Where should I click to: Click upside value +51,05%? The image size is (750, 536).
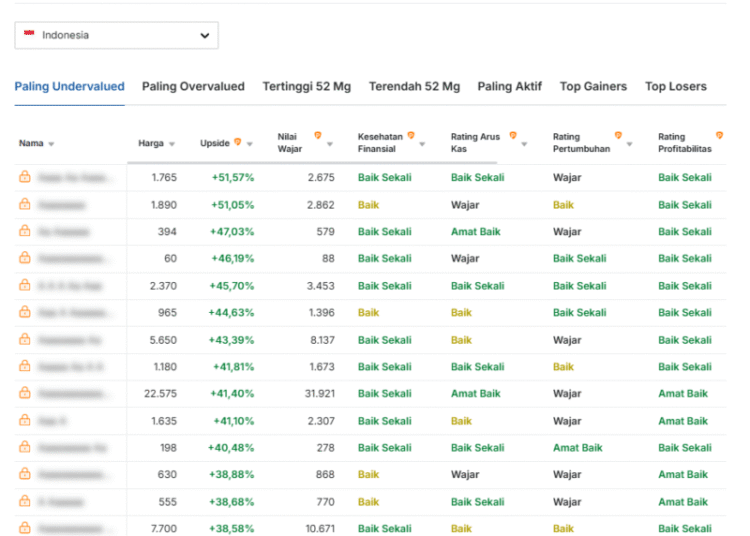click(232, 205)
